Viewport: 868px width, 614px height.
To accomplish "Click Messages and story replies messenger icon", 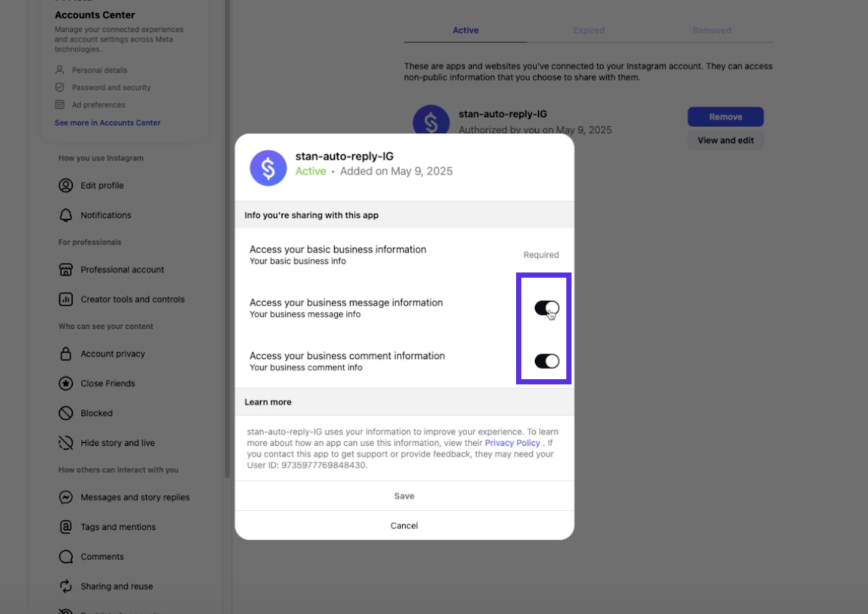I will pyautogui.click(x=66, y=497).
